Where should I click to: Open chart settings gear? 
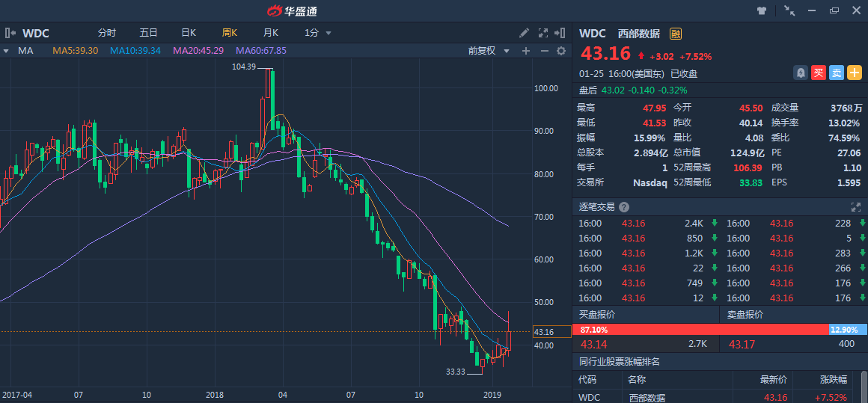[561, 51]
